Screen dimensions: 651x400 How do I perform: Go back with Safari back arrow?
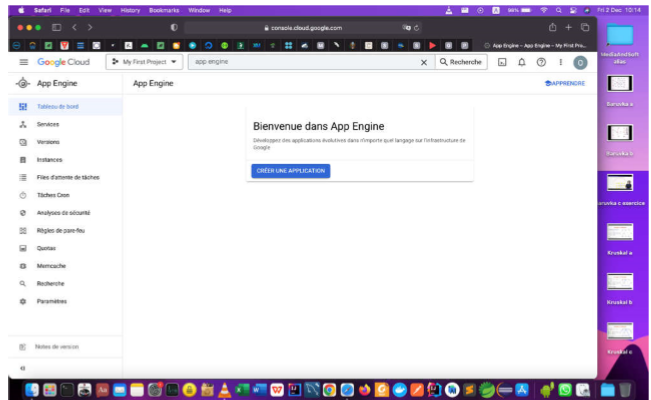pyautogui.click(x=74, y=27)
